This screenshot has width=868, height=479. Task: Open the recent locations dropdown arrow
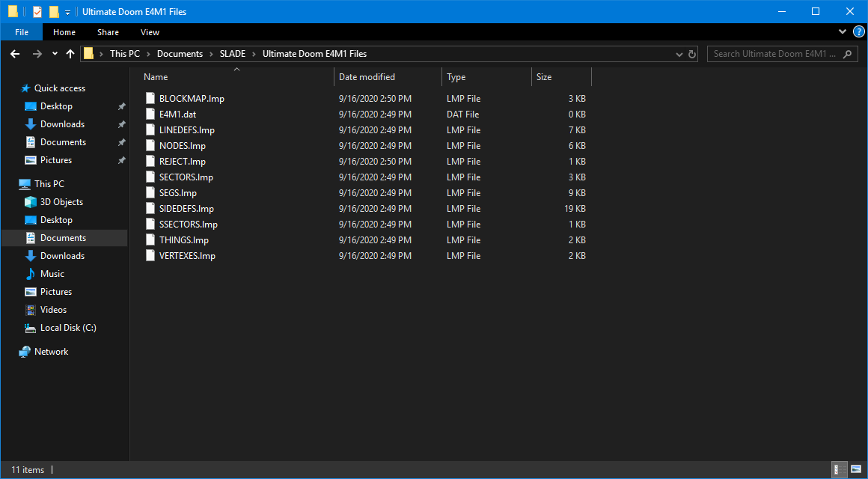tap(54, 54)
